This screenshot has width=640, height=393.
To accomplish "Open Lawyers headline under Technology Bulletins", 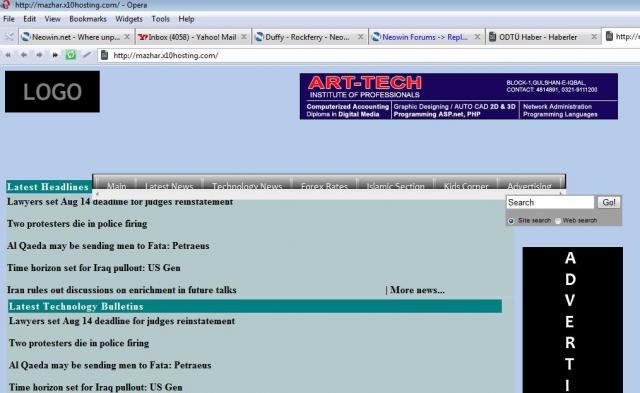I will click(x=122, y=321).
